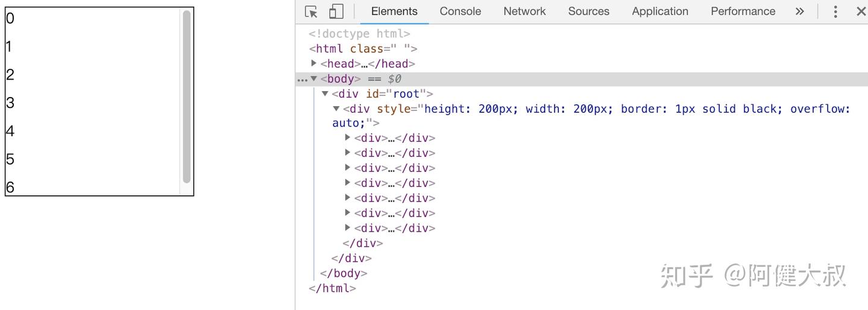The image size is (868, 310).
Task: Select the Elements tab
Action: pos(394,11)
